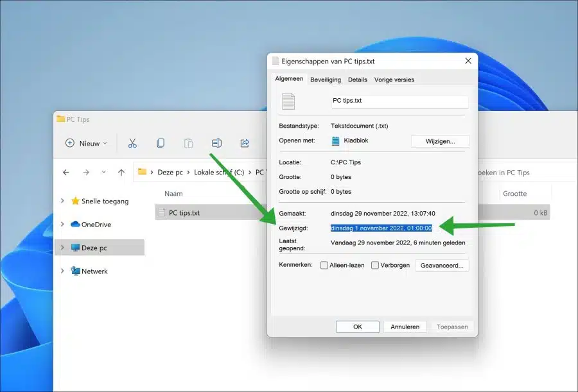This screenshot has height=392, width=578.
Task: Click the Rename icon in Explorer toolbar
Action: point(216,143)
